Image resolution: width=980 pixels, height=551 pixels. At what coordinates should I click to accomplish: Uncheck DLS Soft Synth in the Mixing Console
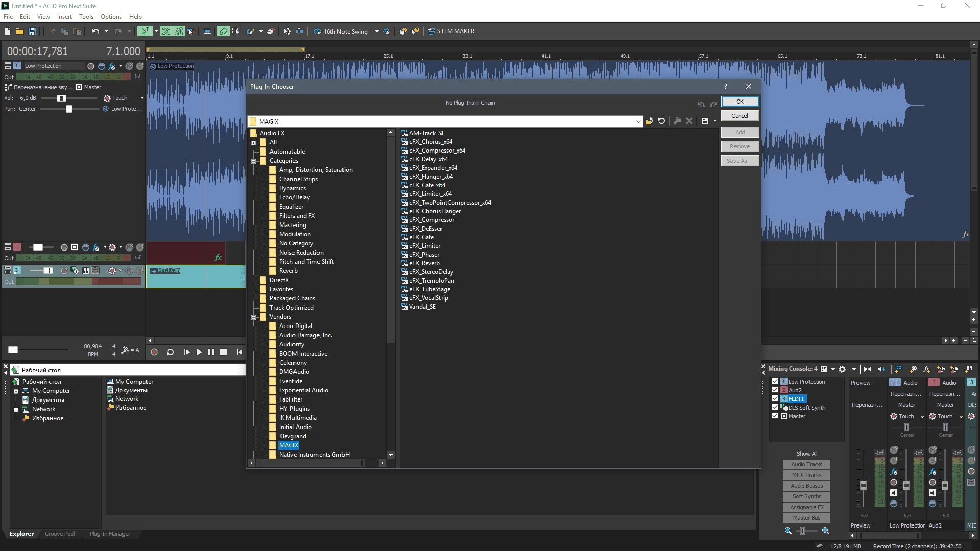tap(775, 407)
